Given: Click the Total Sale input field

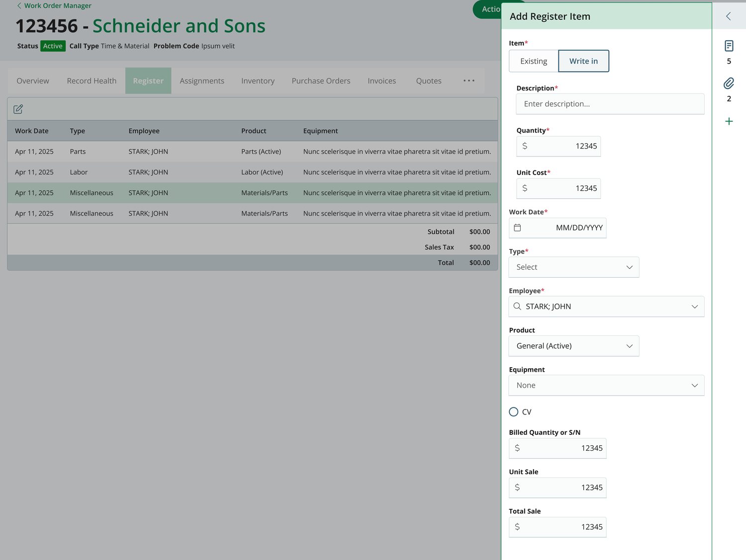Looking at the screenshot, I should (558, 527).
